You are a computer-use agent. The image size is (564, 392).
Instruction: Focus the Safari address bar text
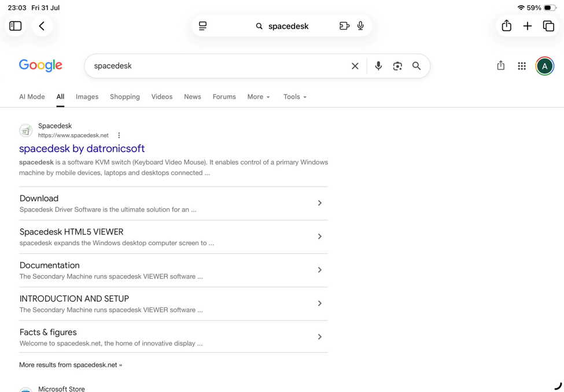(x=289, y=26)
